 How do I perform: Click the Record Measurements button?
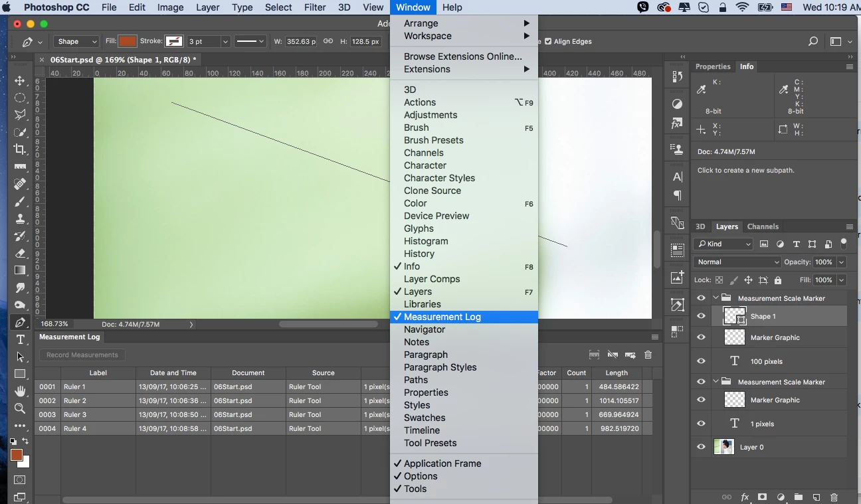click(82, 355)
